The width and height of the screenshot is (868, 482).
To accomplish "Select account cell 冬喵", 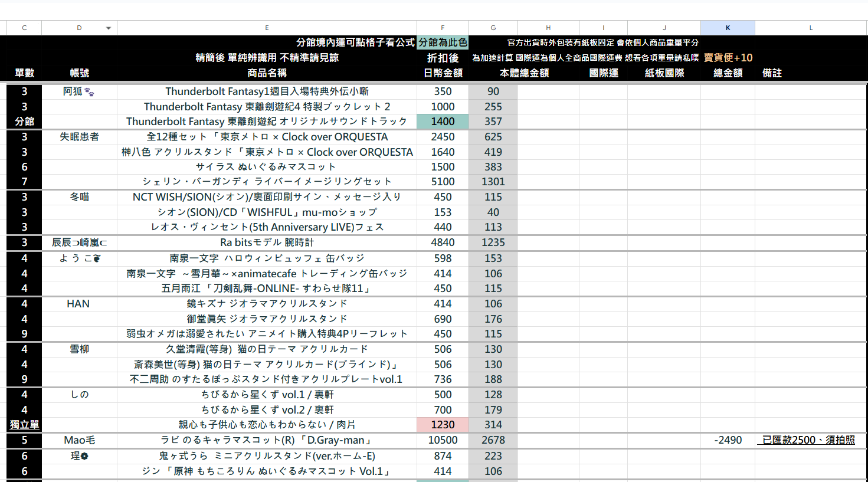I will click(79, 197).
